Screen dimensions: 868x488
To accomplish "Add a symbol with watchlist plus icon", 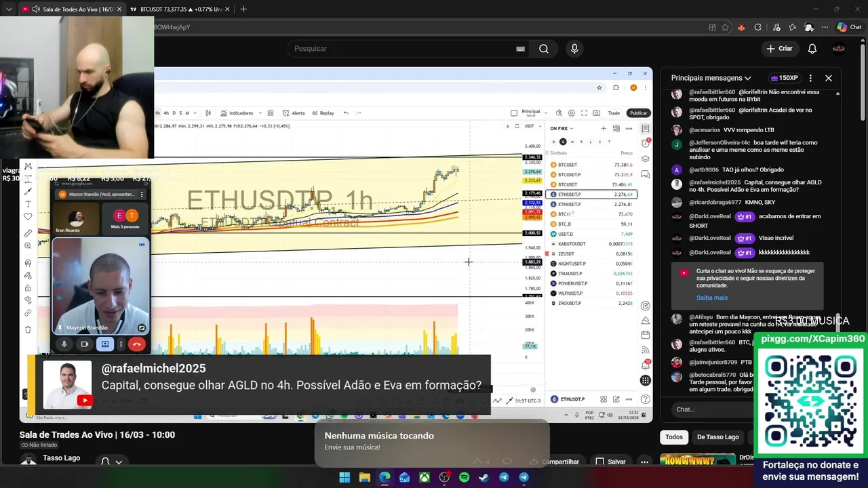I will pyautogui.click(x=604, y=128).
